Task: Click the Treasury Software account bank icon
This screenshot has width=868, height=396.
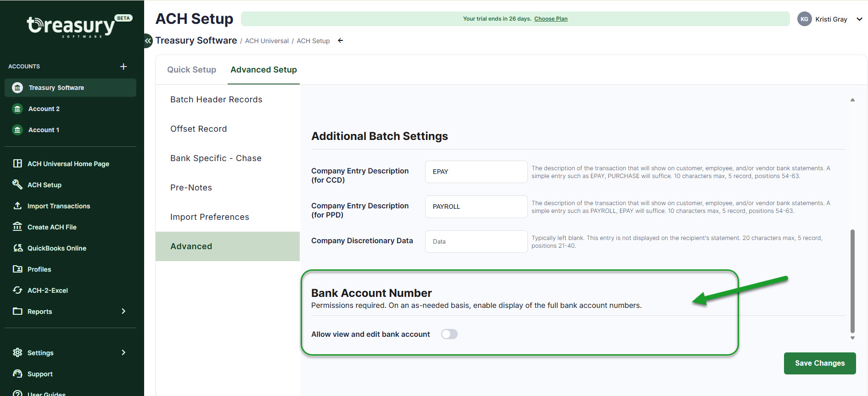Action: click(x=17, y=88)
